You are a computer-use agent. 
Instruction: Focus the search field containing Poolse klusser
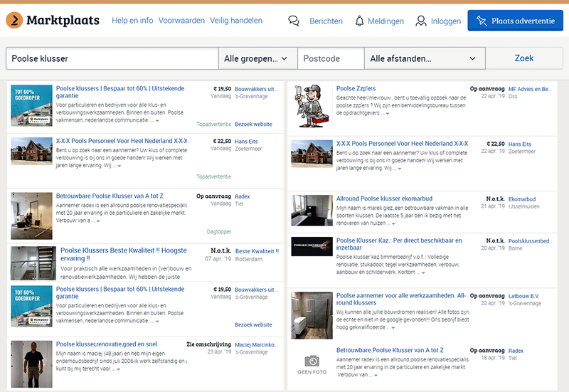111,58
